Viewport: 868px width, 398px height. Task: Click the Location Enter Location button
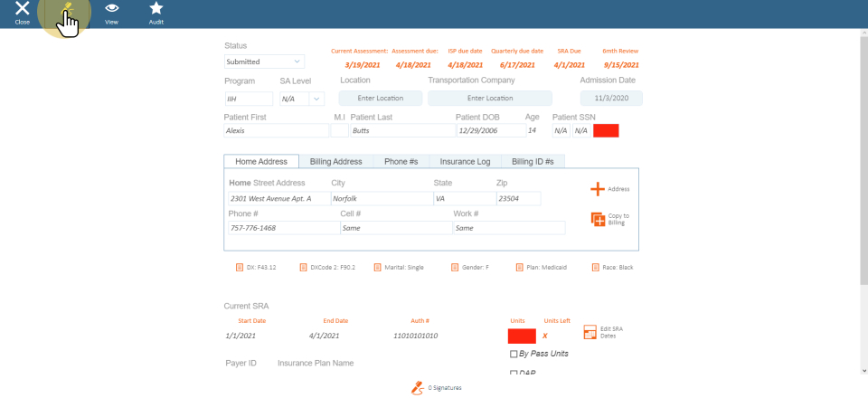pyautogui.click(x=381, y=98)
